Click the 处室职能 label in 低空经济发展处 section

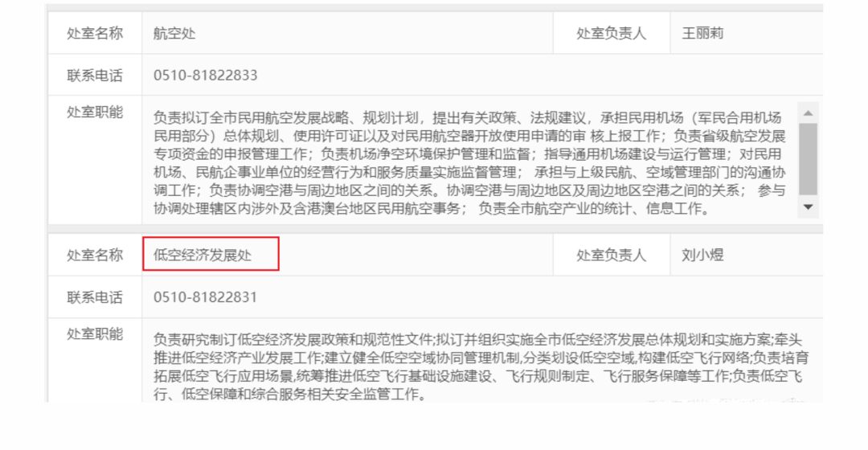click(x=95, y=334)
